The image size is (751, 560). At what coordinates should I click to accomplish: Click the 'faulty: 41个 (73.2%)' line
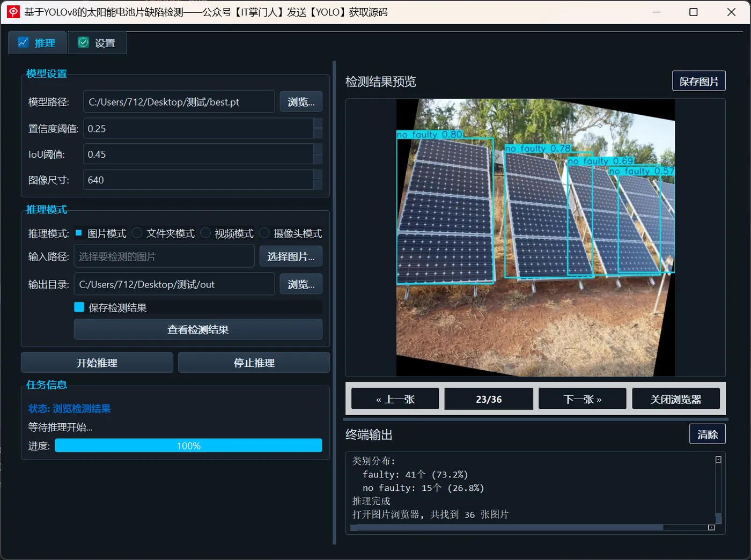(x=415, y=474)
